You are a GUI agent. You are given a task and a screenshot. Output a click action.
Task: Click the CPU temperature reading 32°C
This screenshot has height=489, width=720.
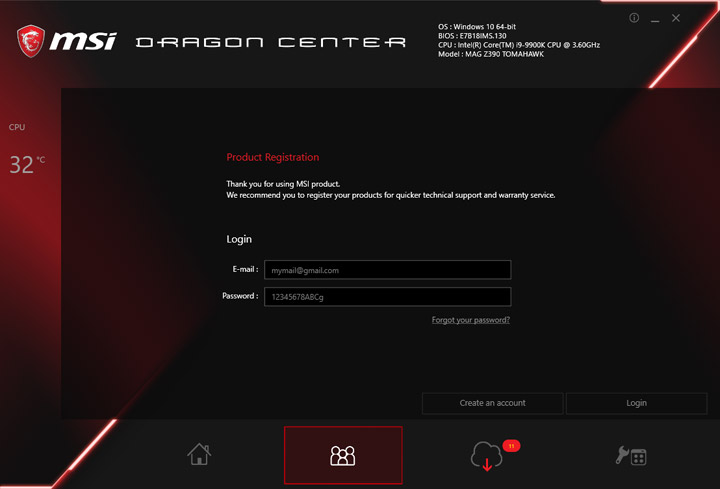pos(27,164)
